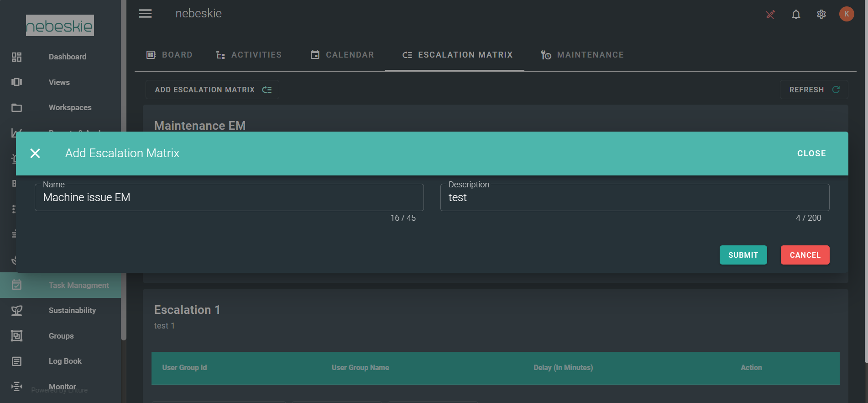Open the settings gear icon
The width and height of the screenshot is (868, 403).
(x=821, y=14)
